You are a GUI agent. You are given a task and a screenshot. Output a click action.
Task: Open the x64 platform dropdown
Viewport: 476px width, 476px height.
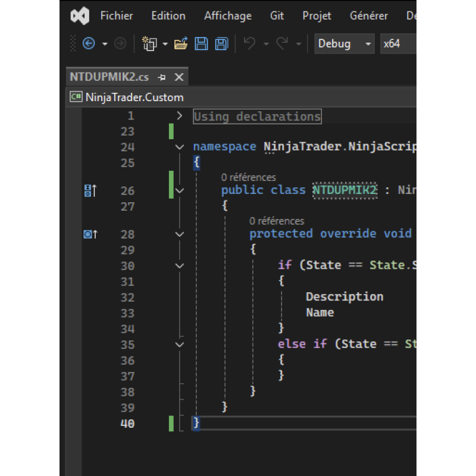click(x=398, y=43)
